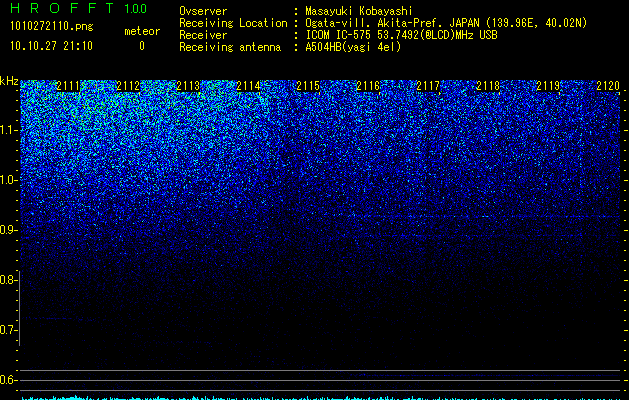Viewport: 629px width, 400px height.
Task: Click the HROFFT title text
Action: [62, 8]
